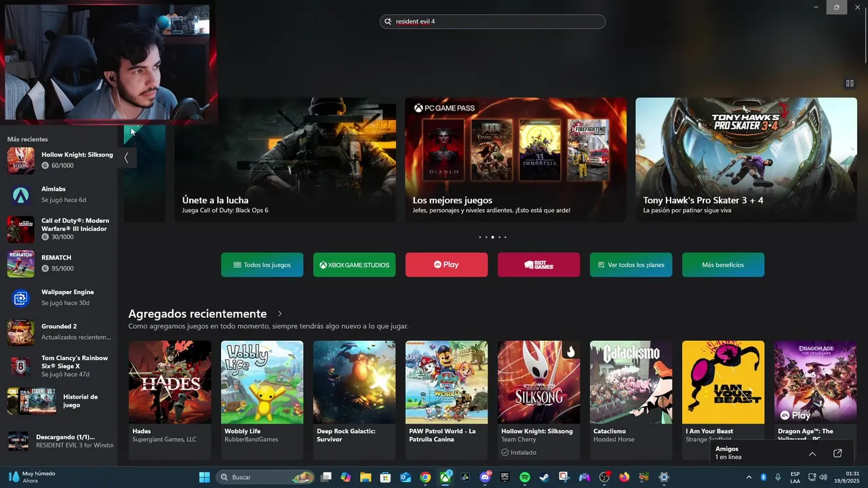Viewport: 868px width, 488px height.
Task: Open 'Los mejores juegos' Game Pass banner
Action: [516, 160]
